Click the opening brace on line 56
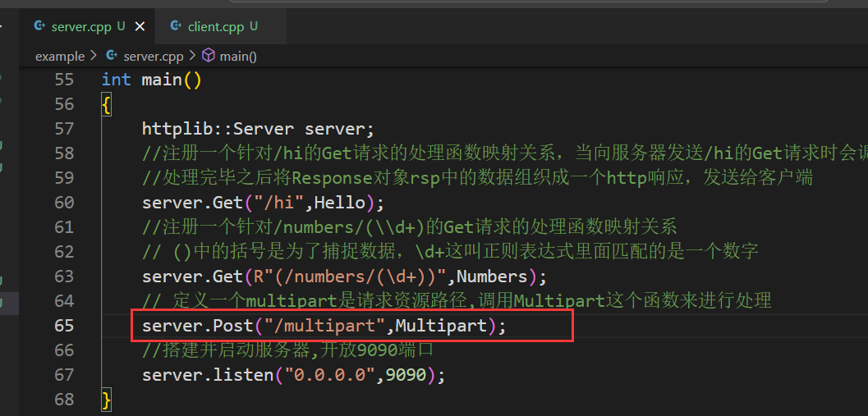This screenshot has width=868, height=416. [x=106, y=104]
